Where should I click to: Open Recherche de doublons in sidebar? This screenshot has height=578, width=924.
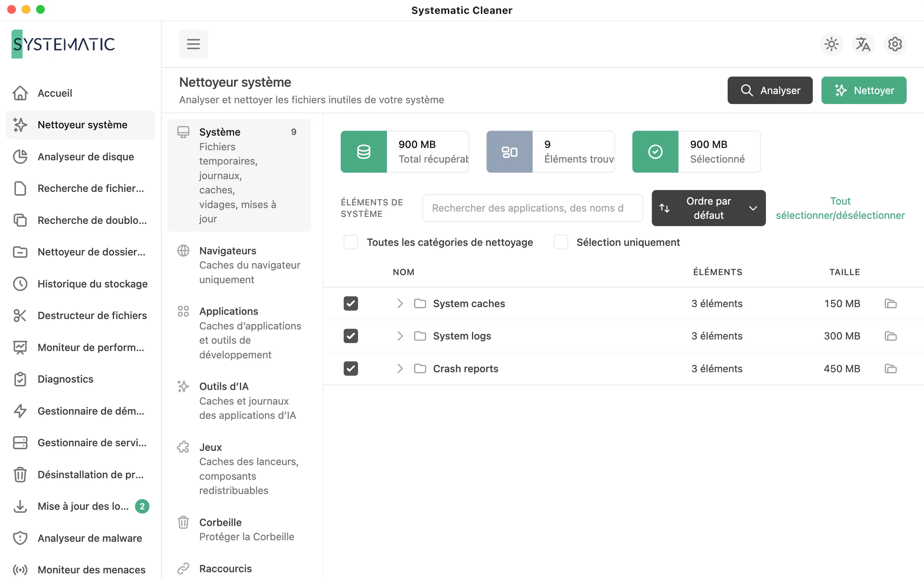[x=80, y=220]
